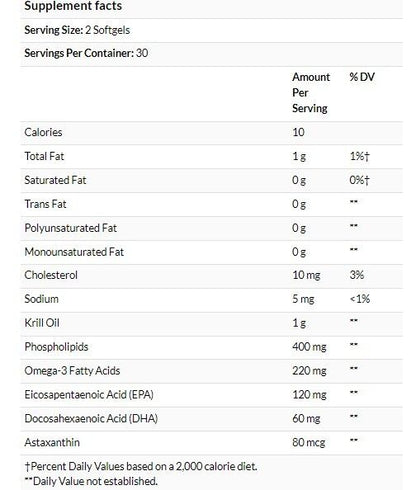This screenshot has width=416, height=490.
Task: Click the % DV column header
Action: tap(362, 77)
